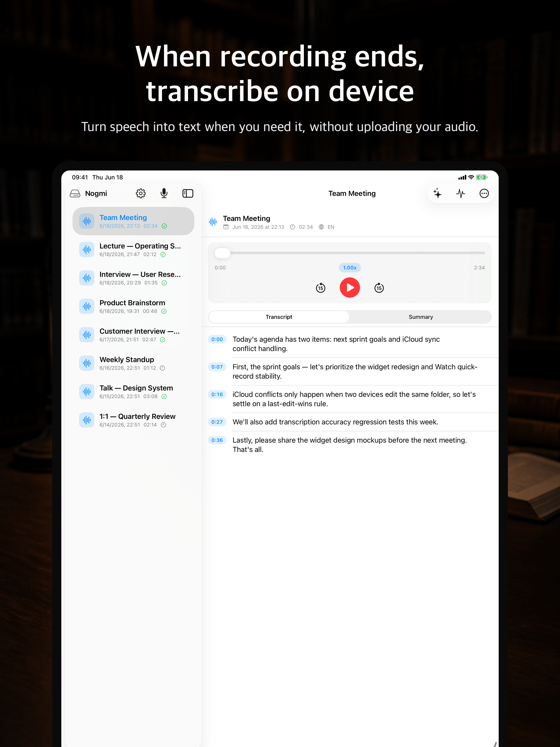Click the blue waveform icon in detail header

[x=213, y=222]
